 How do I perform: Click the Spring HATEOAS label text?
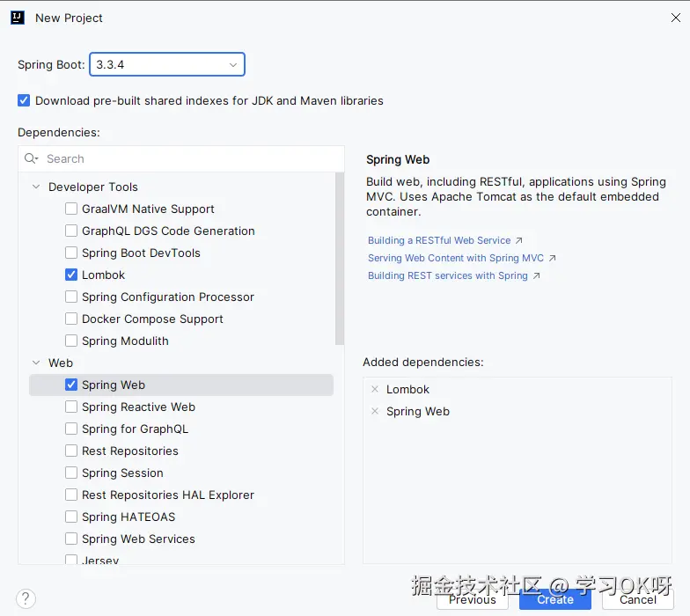coord(128,517)
